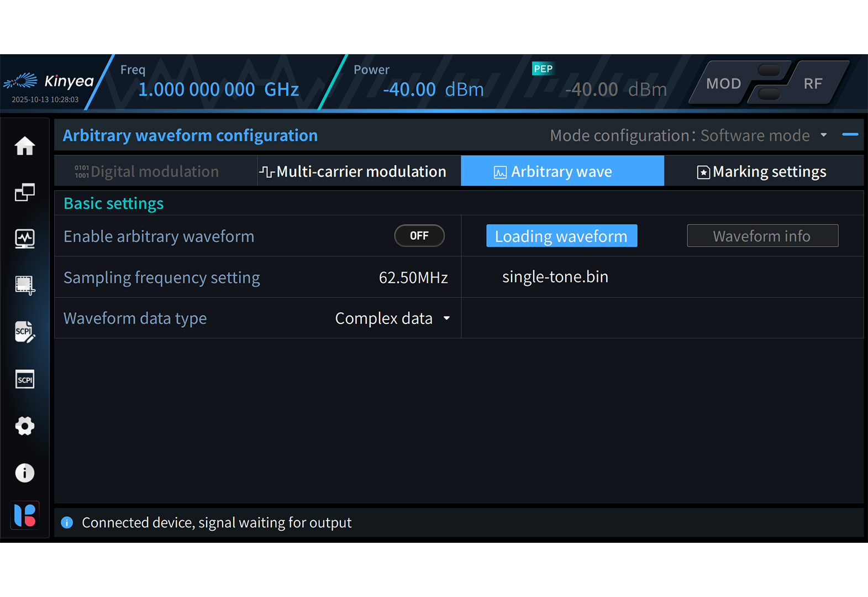Go to the Home screen icon
868x597 pixels.
point(25,146)
